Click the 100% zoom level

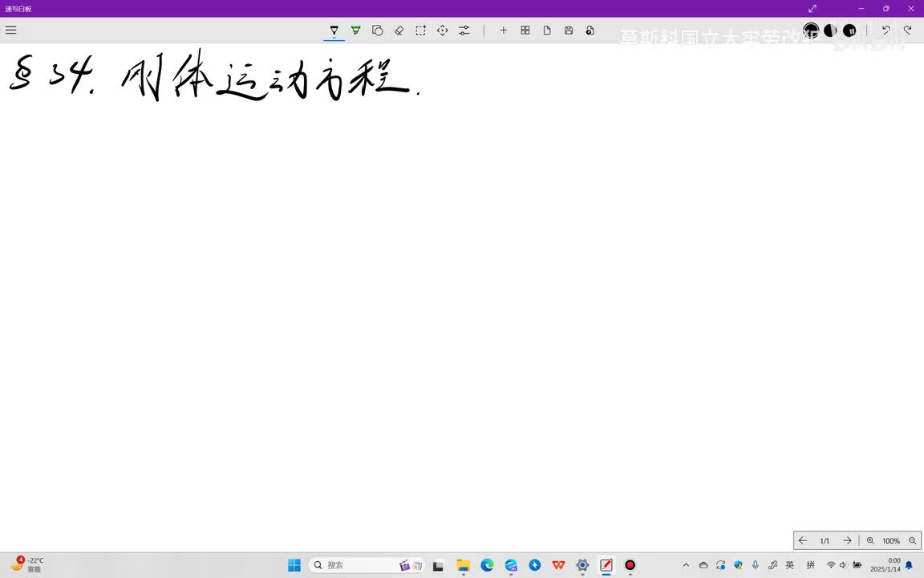point(891,541)
